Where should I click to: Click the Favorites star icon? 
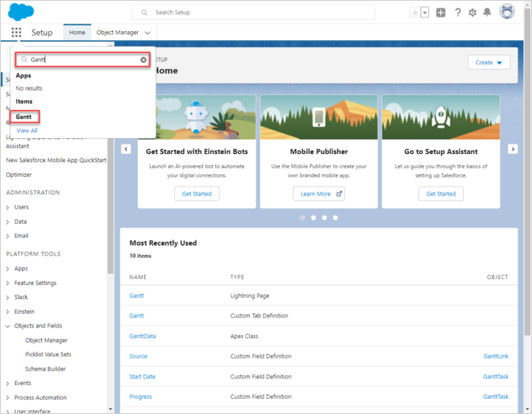[x=415, y=13]
